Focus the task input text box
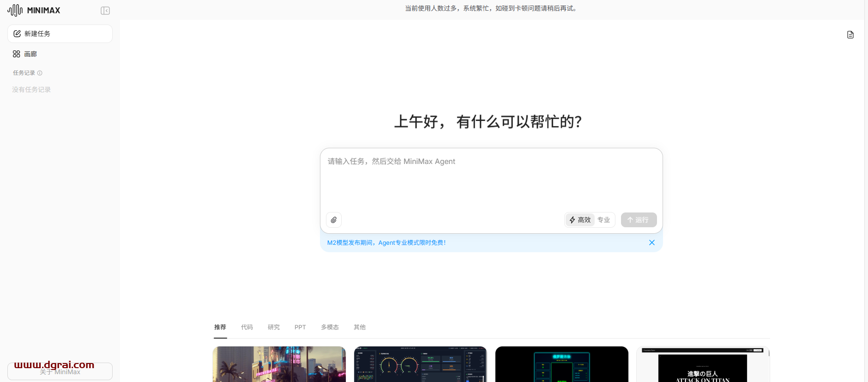Image resolution: width=868 pixels, height=382 pixels. coord(491,182)
